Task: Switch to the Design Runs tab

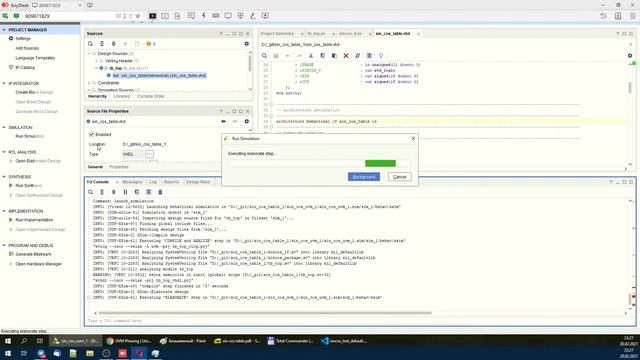Action: click(x=198, y=182)
